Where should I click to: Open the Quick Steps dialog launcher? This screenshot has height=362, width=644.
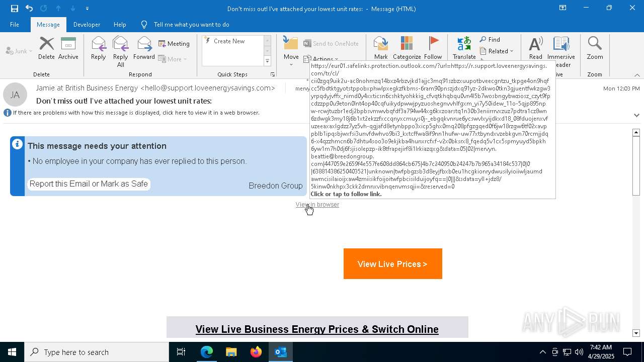click(x=273, y=74)
